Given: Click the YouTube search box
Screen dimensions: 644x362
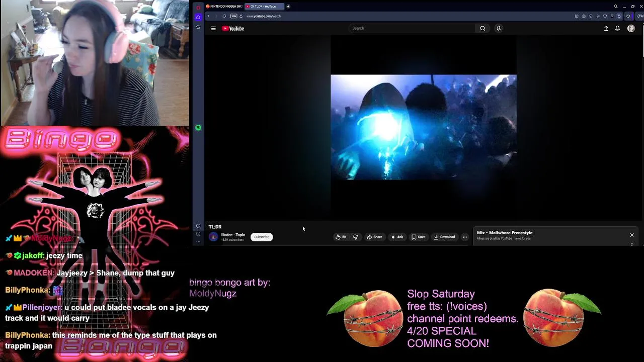Looking at the screenshot, I should tap(412, 28).
